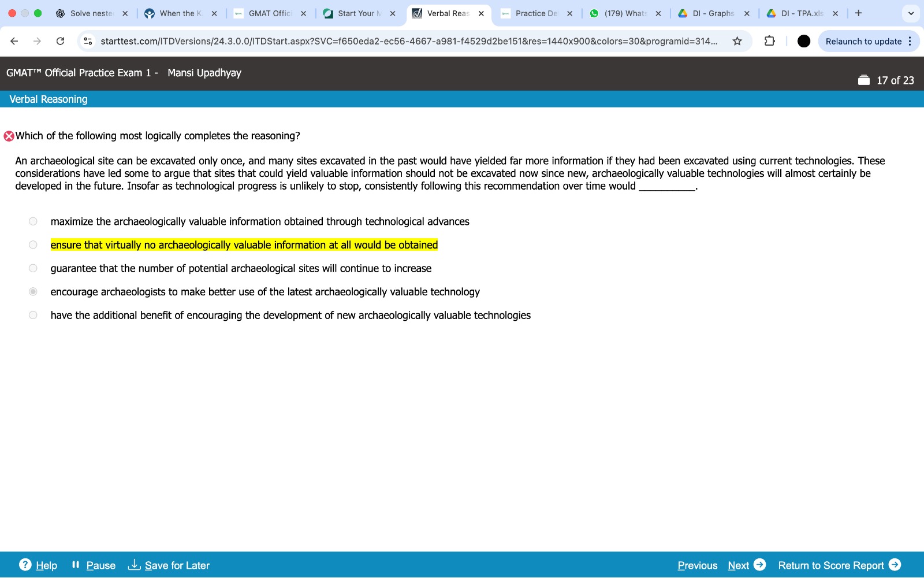The image size is (924, 578).
Task: Open Chrome's three-dot menu
Action: (x=910, y=41)
